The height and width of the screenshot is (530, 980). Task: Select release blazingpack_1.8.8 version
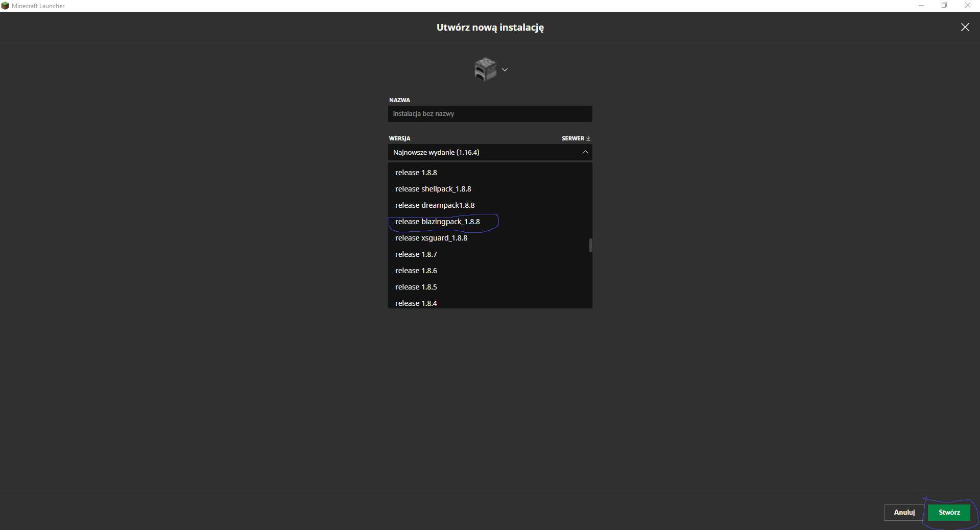(x=490, y=222)
